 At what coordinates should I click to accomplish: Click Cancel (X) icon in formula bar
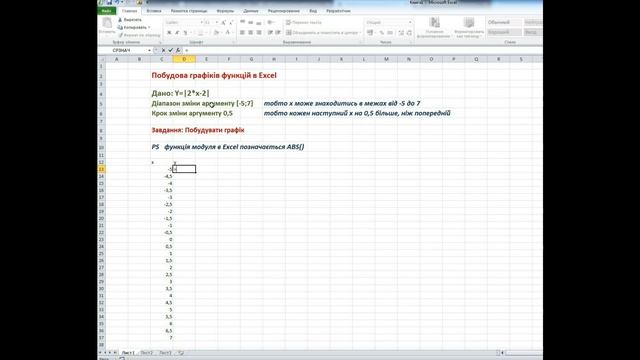pyautogui.click(x=164, y=50)
